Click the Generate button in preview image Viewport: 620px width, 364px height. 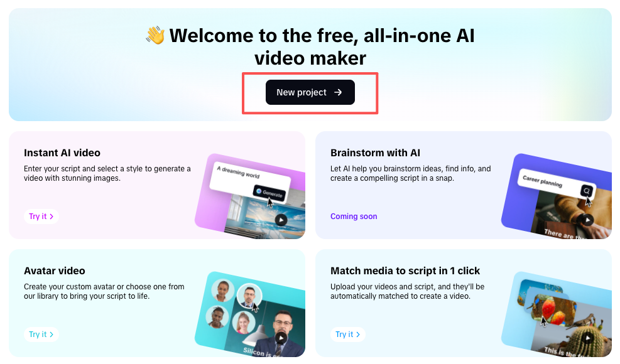click(269, 193)
